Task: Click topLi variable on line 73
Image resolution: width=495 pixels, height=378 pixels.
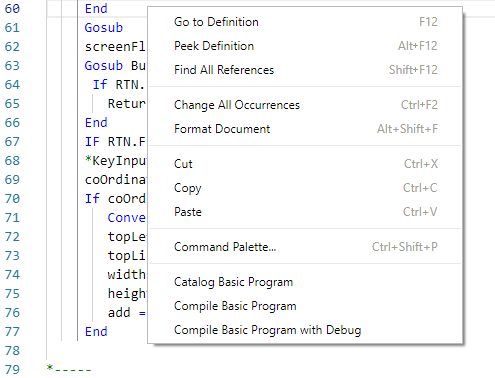Action: pos(127,256)
